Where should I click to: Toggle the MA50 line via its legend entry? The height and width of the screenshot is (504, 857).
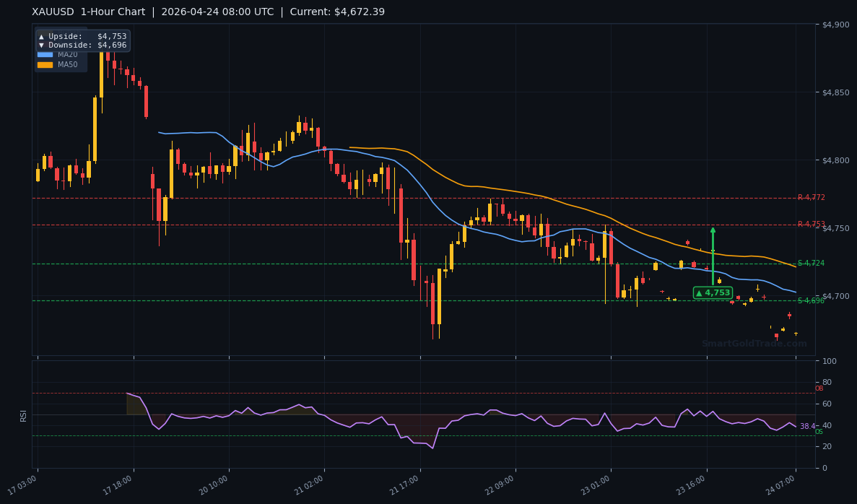(x=66, y=64)
